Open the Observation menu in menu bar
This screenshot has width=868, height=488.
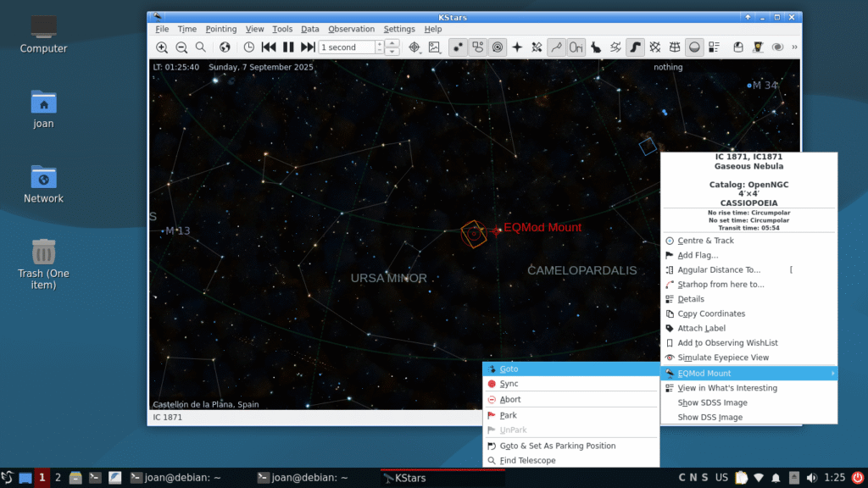pyautogui.click(x=351, y=29)
